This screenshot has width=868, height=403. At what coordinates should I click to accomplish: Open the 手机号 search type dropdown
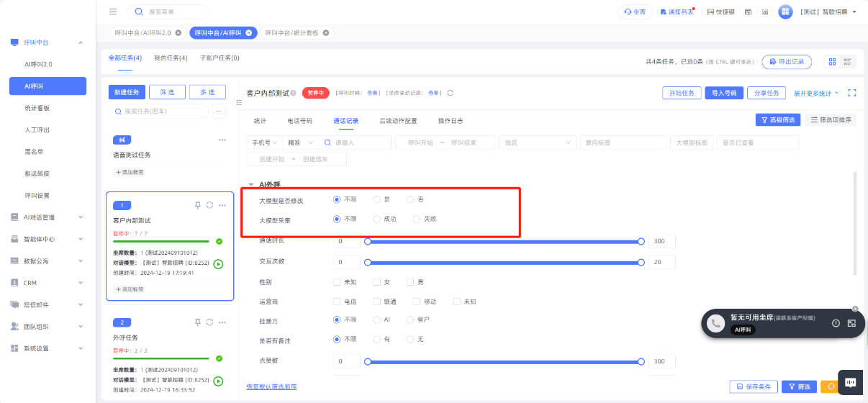click(264, 142)
